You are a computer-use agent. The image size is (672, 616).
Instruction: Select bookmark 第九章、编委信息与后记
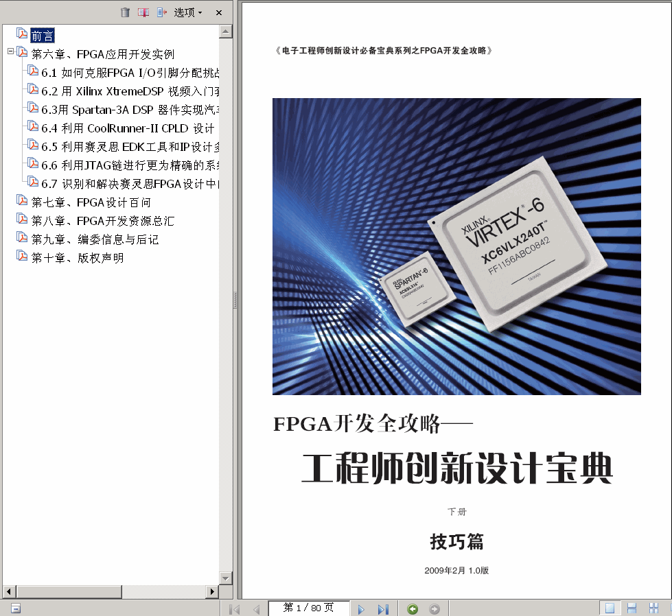click(x=95, y=239)
